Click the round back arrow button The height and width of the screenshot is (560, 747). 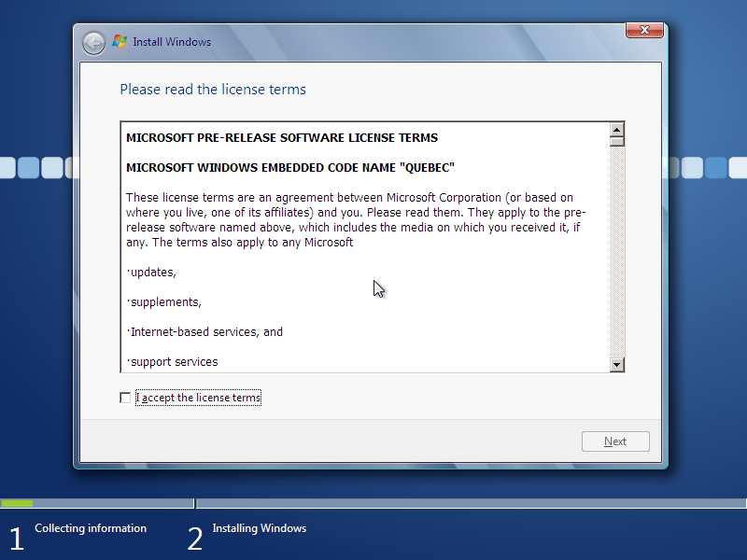93,43
